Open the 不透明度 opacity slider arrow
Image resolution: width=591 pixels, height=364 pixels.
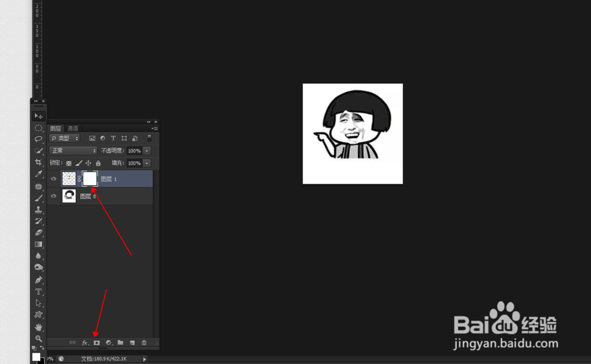[x=147, y=151]
